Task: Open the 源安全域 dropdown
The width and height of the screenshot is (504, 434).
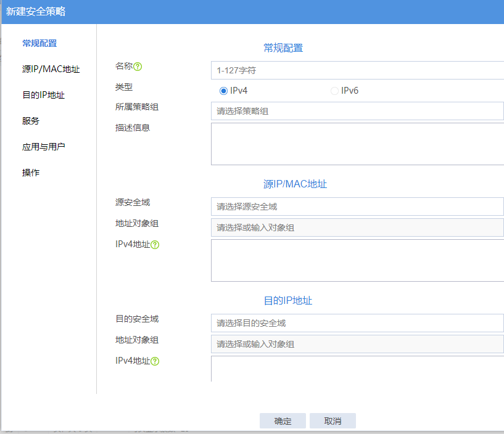Action: click(x=357, y=207)
